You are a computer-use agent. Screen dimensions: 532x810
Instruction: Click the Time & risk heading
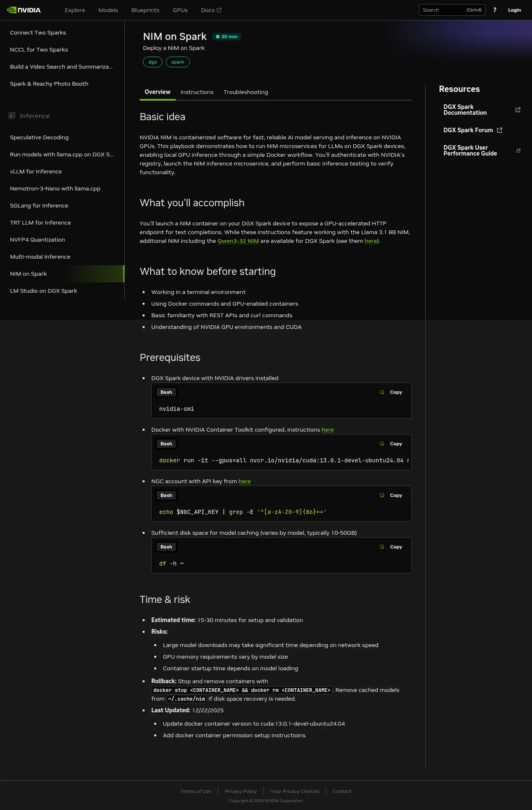[x=165, y=600]
